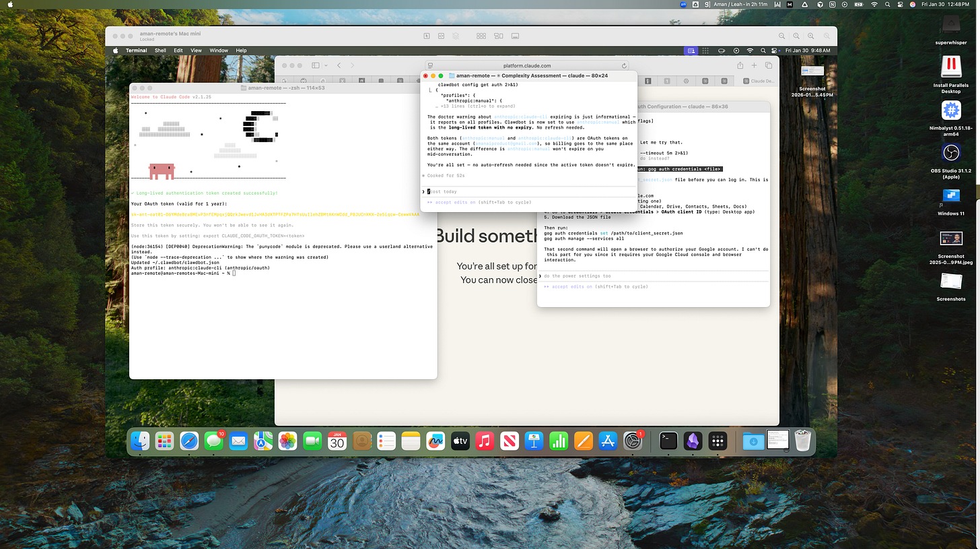The height and width of the screenshot is (549, 980).
Task: Switch to Terminal in the dock
Action: pos(668,441)
